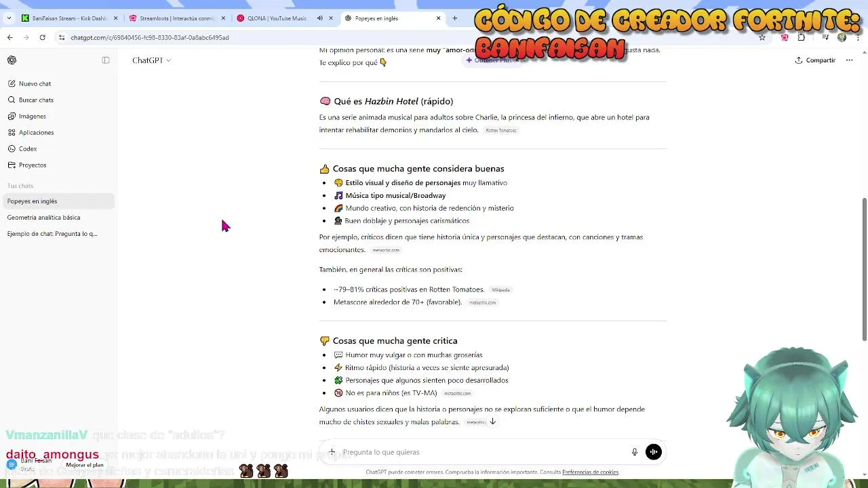Open the Chrome three-dot menu
Screen dimensions: 868x488
click(x=859, y=37)
